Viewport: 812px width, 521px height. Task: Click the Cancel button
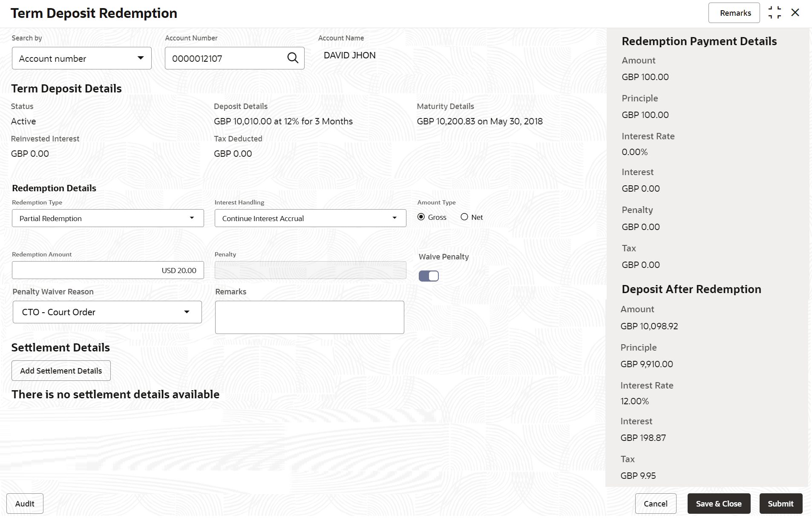pyautogui.click(x=655, y=504)
